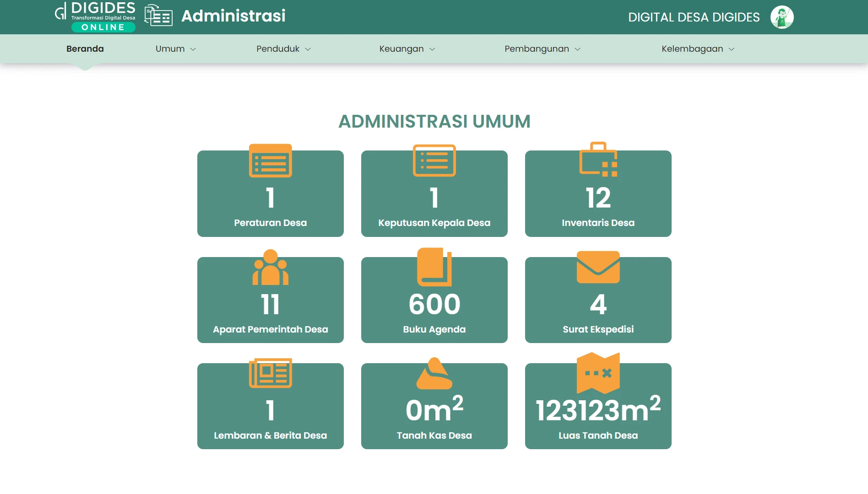The height and width of the screenshot is (494, 868).
Task: Click the DIGIDES logo
Action: (x=95, y=17)
